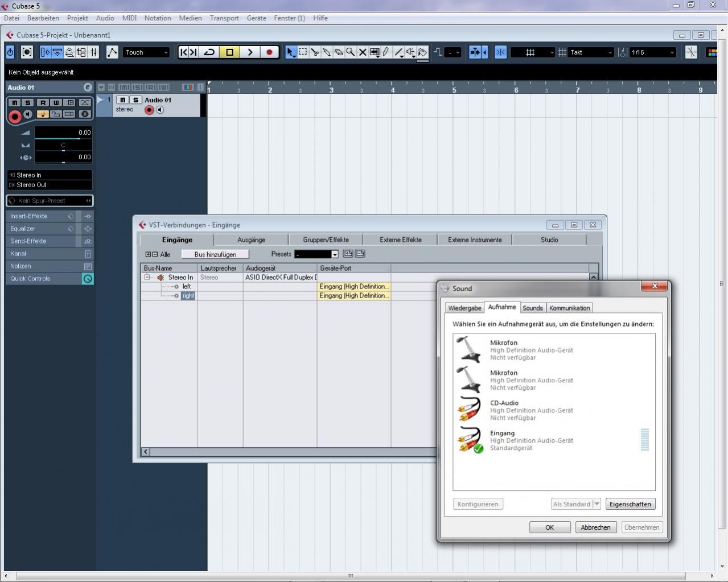Click the track color selector icon in track list
Screen dimensions: 728x582
[x=187, y=87]
